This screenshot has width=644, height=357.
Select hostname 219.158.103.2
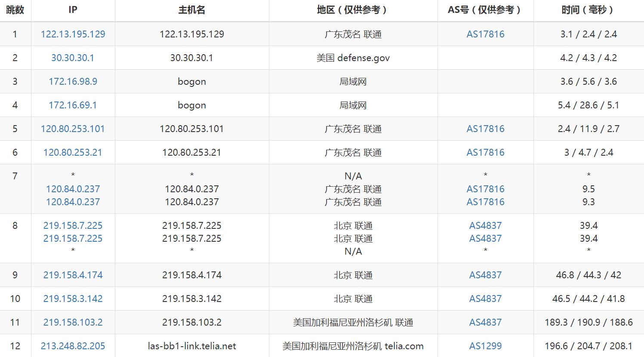point(191,323)
